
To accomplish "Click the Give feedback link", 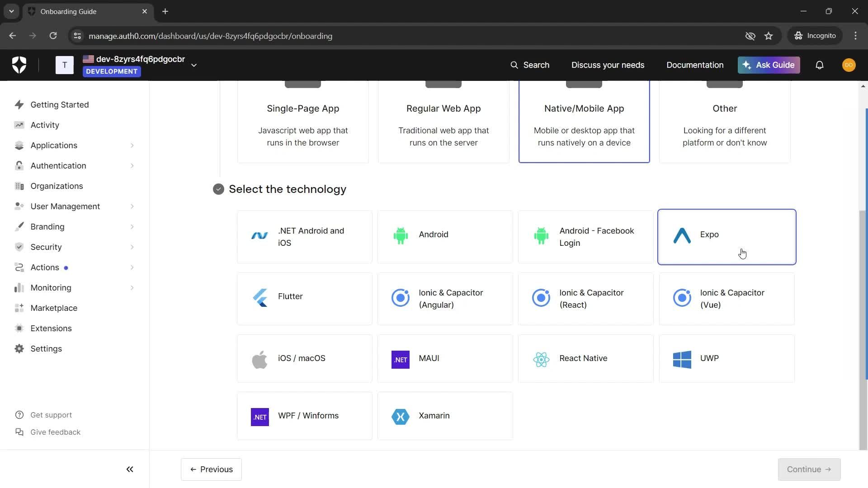I will tap(47, 432).
